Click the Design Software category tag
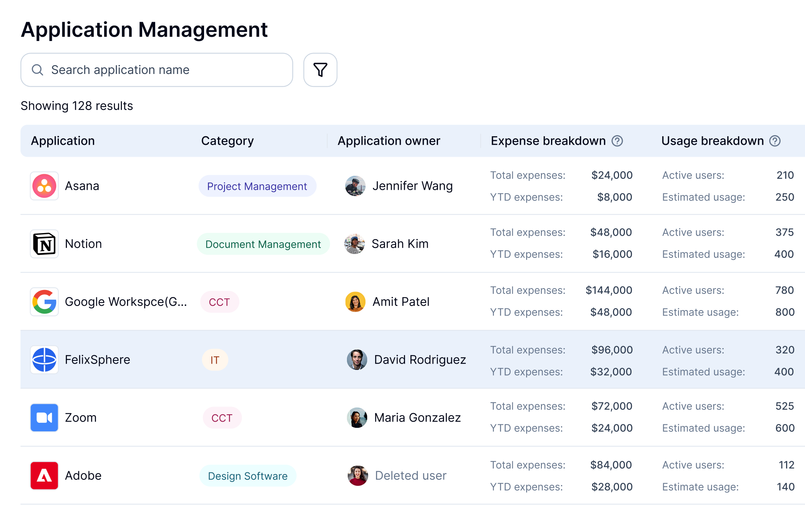Screen dimensions: 805x532 tap(248, 476)
